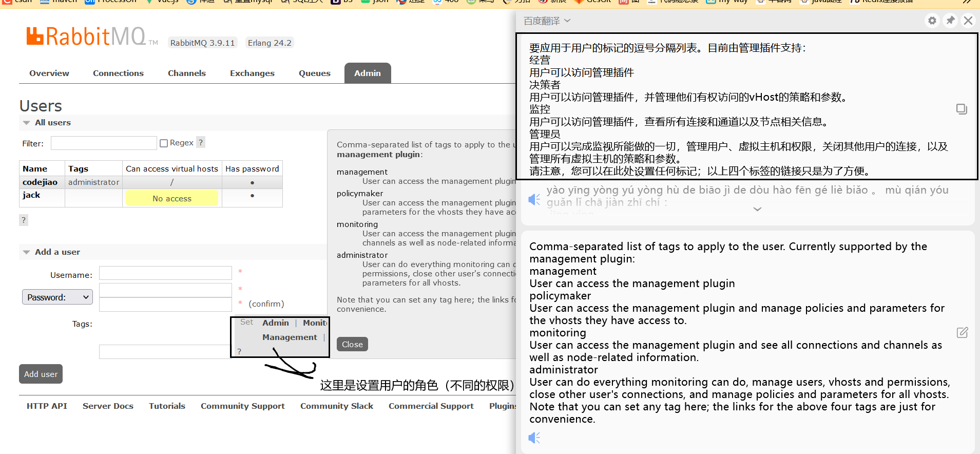The image size is (980, 454).
Task: Click the Add user button
Action: [x=41, y=374]
